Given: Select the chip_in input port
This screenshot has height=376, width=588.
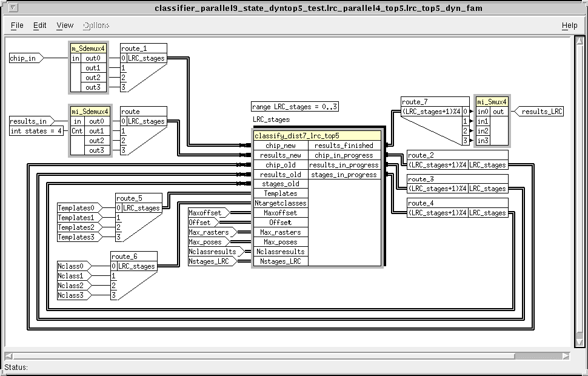Looking at the screenshot, I should pos(23,59).
